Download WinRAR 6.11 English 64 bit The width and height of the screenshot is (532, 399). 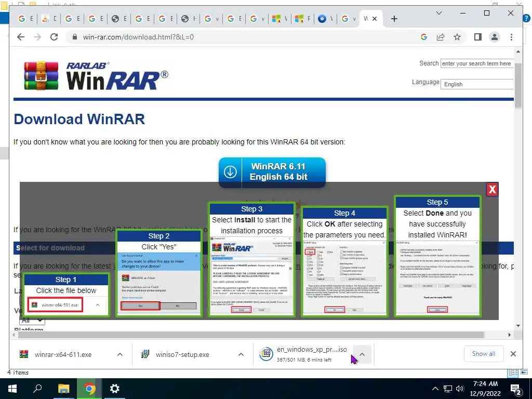point(272,172)
